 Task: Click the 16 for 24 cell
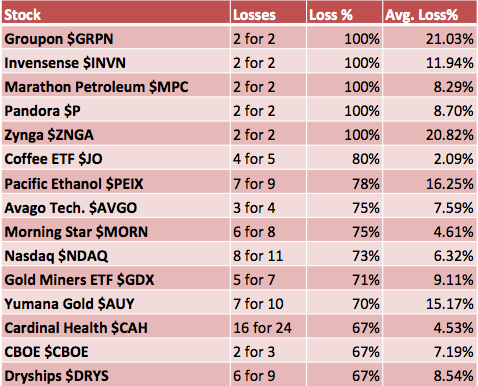pyautogui.click(x=268, y=327)
